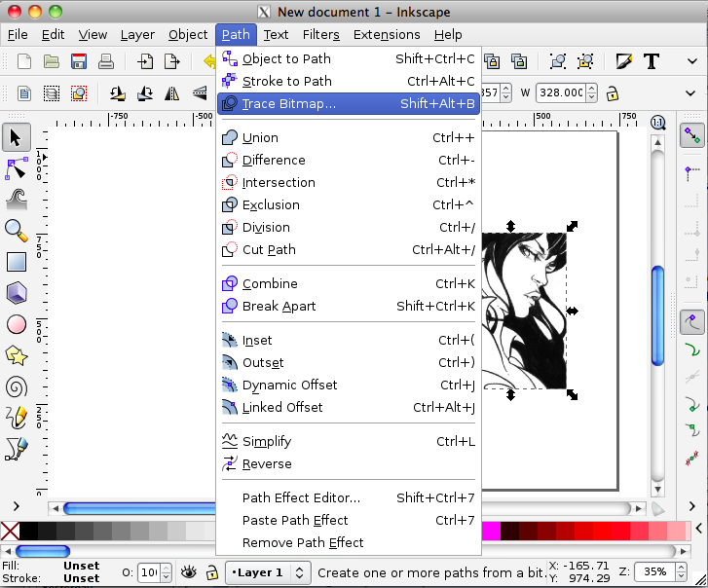708x588 pixels.
Task: Flip selection horizontally icon
Action: pos(172,93)
